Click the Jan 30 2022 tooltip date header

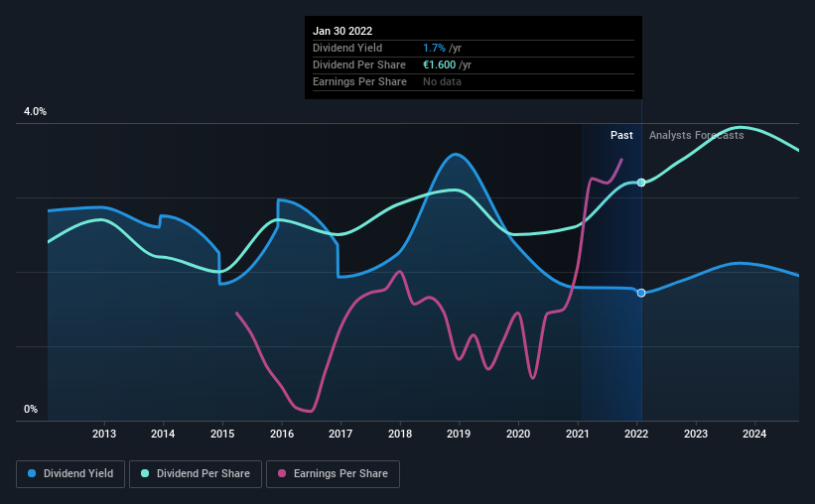click(342, 31)
